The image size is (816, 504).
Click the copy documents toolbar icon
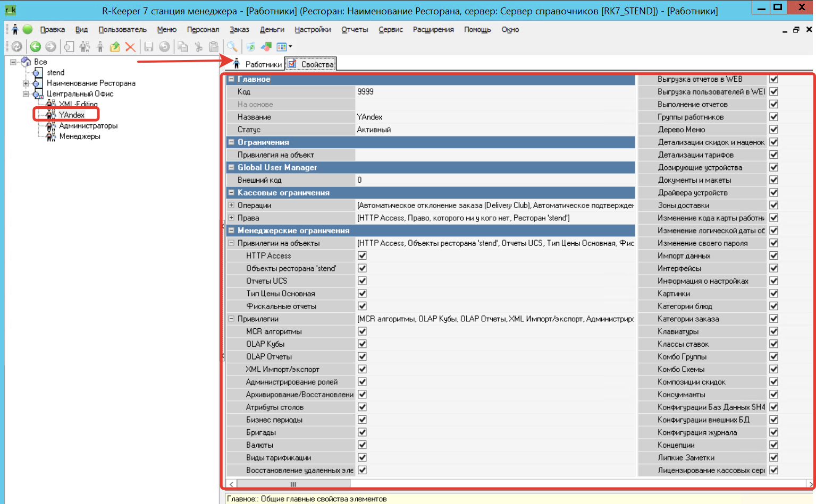[x=182, y=47]
